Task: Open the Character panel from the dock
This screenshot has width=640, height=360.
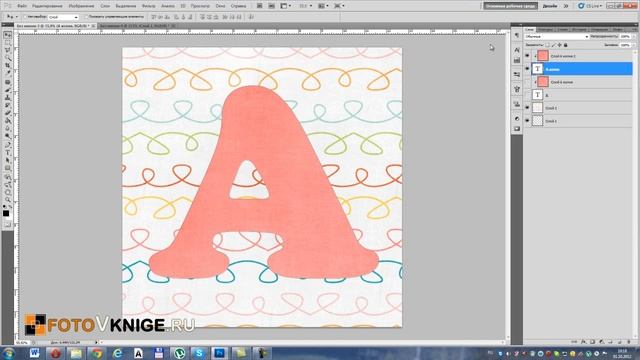Action: point(517,50)
